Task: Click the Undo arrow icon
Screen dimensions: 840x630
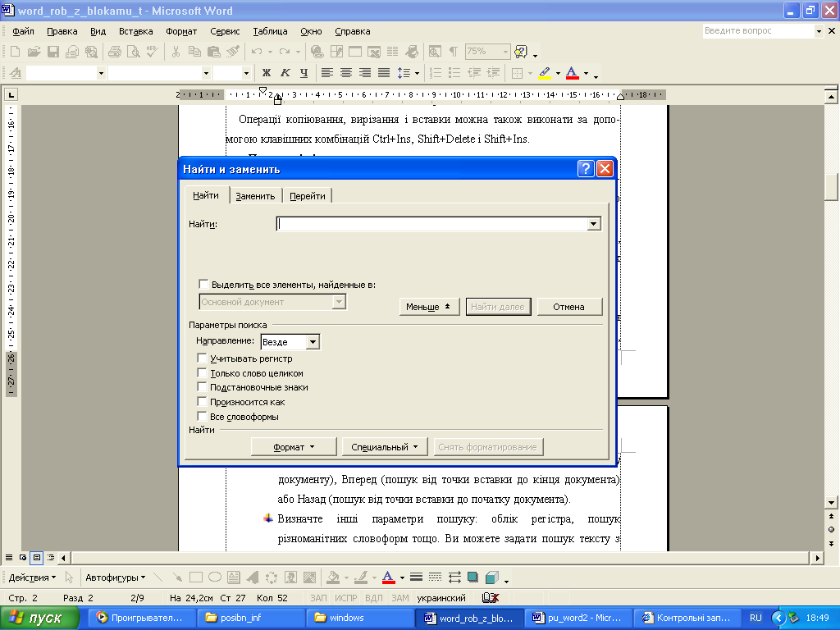Action: point(257,52)
